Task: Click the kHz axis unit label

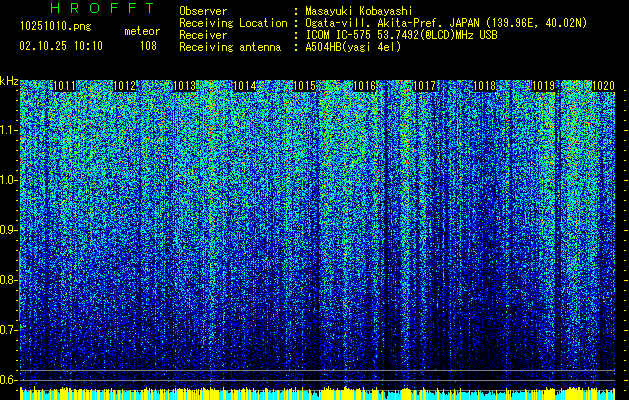Action: click(x=9, y=81)
